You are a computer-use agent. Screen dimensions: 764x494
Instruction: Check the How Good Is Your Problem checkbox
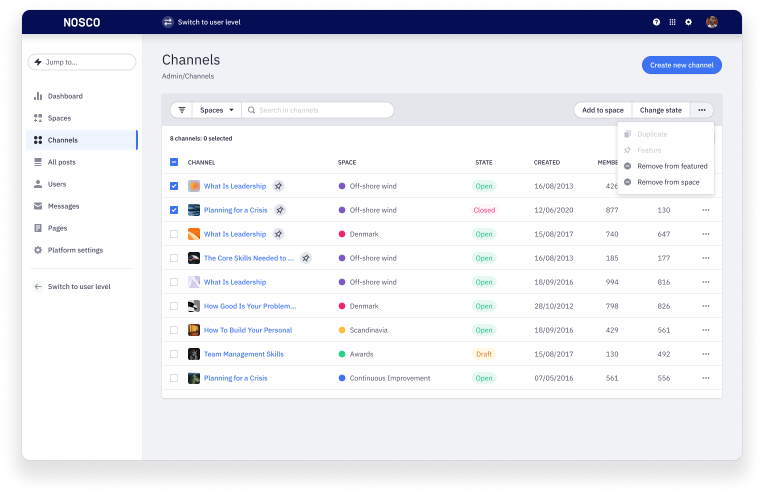[174, 306]
